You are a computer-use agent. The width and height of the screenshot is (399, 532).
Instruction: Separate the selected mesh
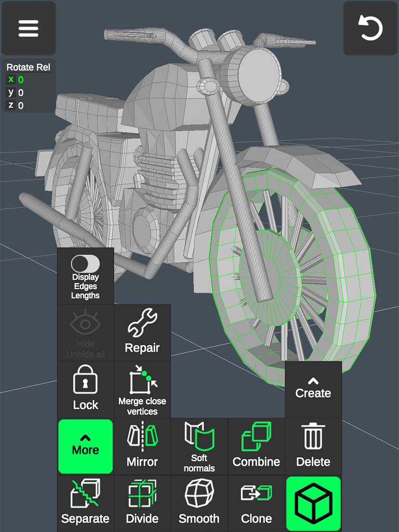pyautogui.click(x=85, y=503)
